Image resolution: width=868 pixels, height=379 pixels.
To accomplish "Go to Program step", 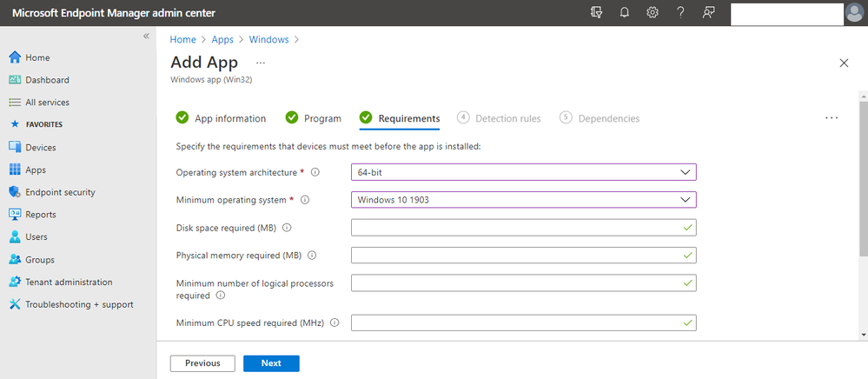I will click(314, 118).
